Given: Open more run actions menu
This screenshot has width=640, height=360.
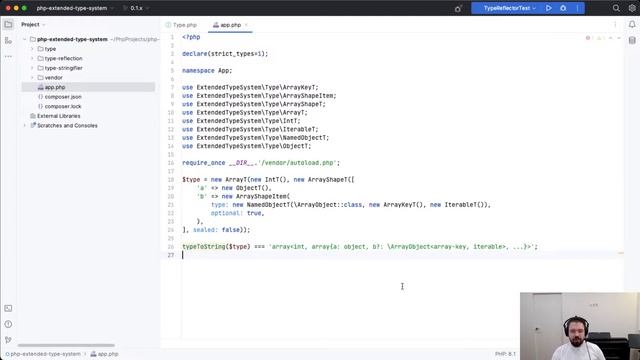Looking at the screenshot, I should [x=577, y=8].
